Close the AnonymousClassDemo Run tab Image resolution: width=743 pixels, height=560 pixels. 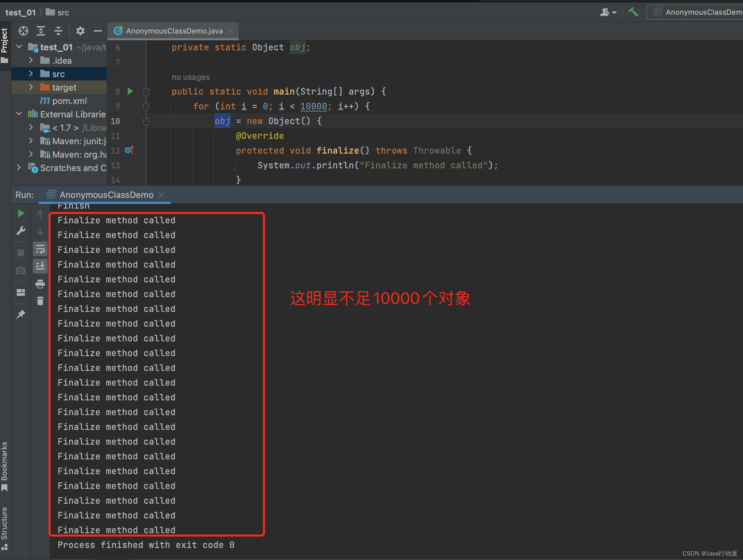161,195
